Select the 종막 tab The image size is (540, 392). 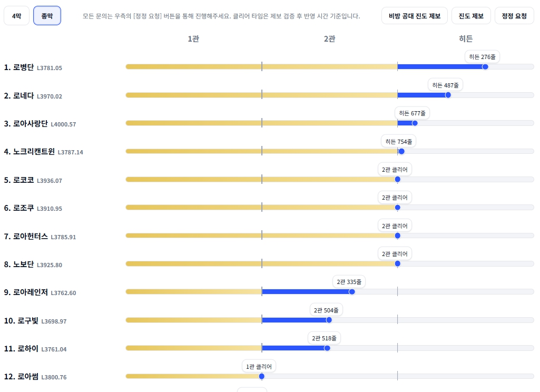47,16
